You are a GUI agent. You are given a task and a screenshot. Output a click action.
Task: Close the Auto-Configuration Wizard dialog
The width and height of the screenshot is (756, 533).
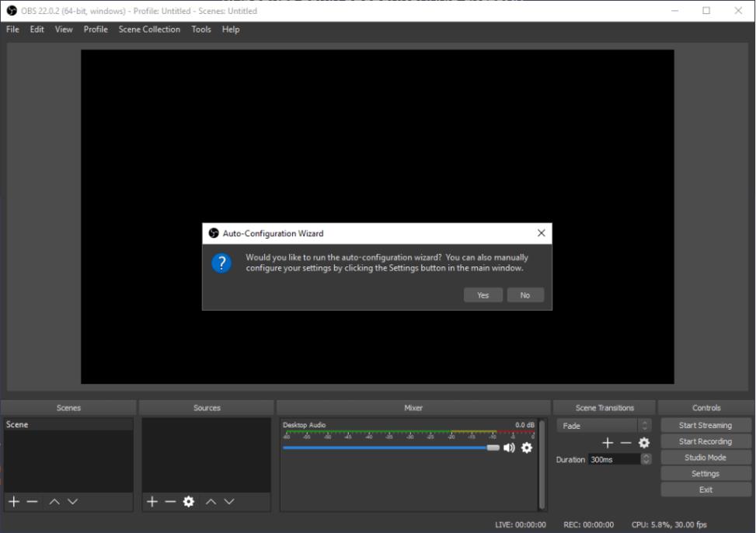coord(541,233)
